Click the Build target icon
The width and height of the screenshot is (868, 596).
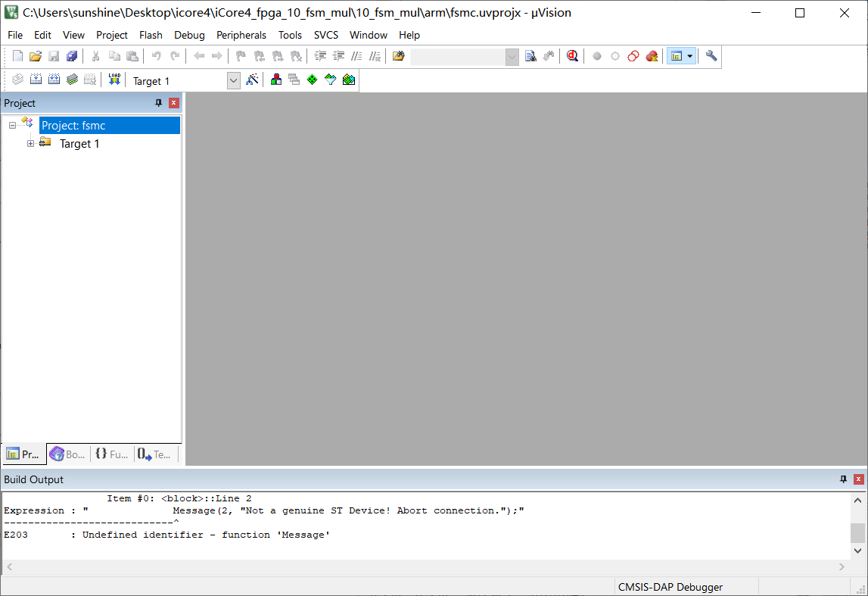(x=36, y=80)
